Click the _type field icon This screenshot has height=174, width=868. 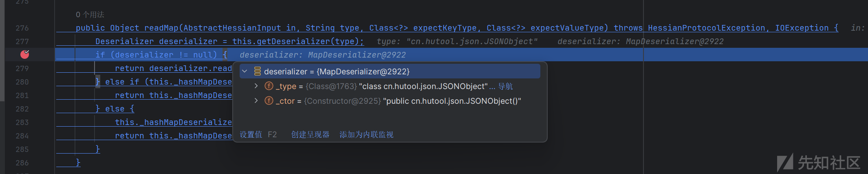[269, 86]
